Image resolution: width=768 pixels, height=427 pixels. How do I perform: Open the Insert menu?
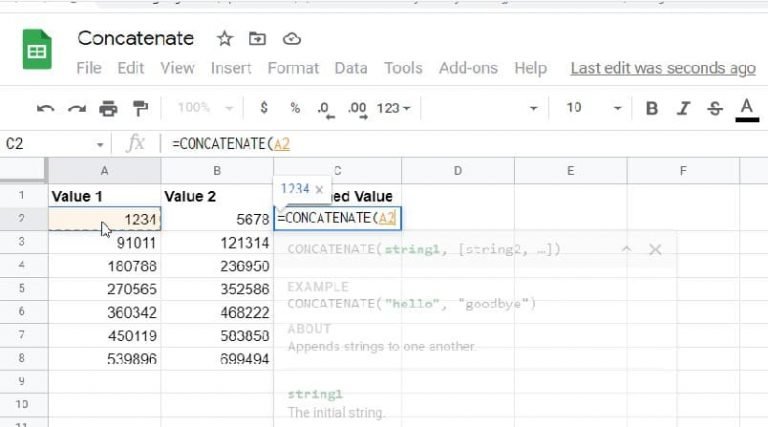click(x=231, y=68)
